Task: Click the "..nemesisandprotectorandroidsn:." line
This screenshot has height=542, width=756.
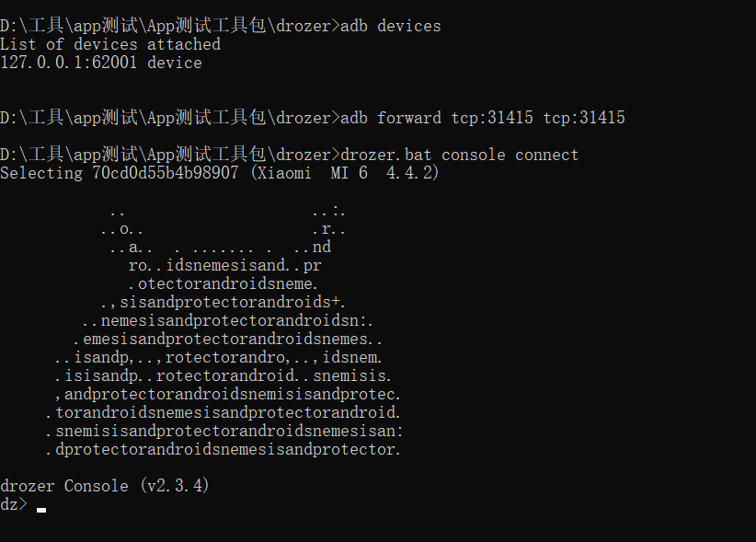Action: click(226, 320)
